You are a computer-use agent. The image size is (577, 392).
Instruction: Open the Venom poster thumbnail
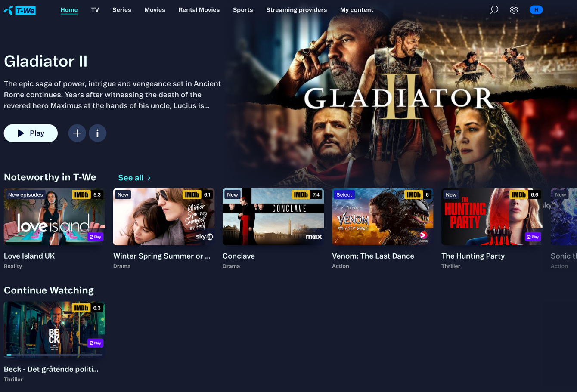tap(382, 216)
